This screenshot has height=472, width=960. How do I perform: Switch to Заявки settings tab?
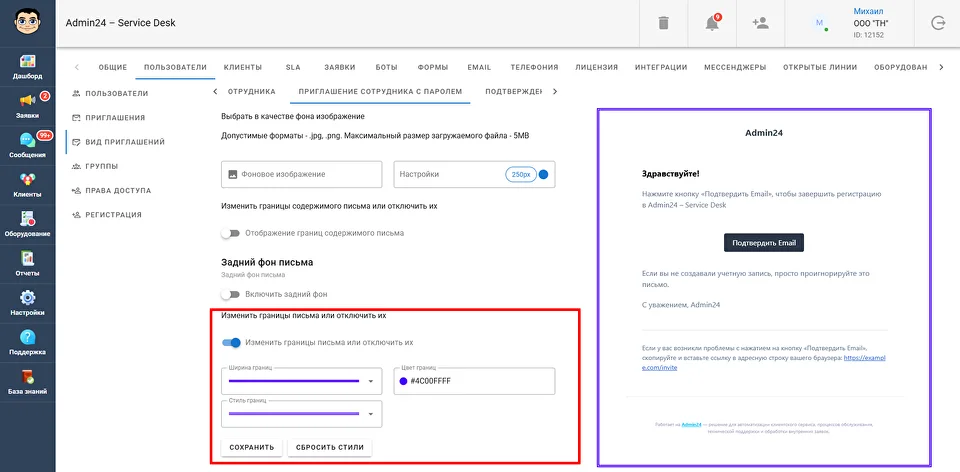click(340, 67)
